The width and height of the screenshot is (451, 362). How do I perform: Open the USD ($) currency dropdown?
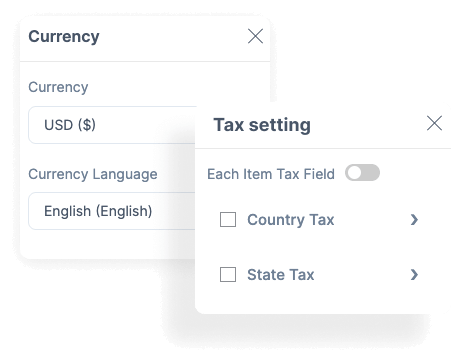112,125
